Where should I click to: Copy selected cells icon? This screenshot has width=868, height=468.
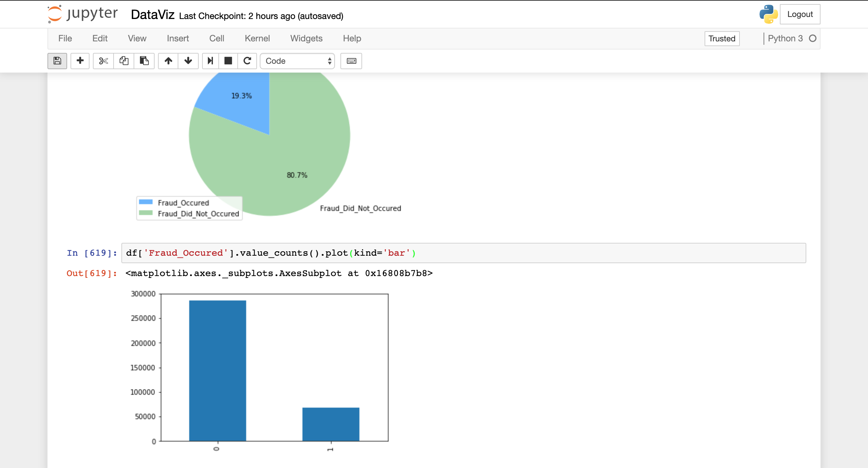[x=124, y=61]
